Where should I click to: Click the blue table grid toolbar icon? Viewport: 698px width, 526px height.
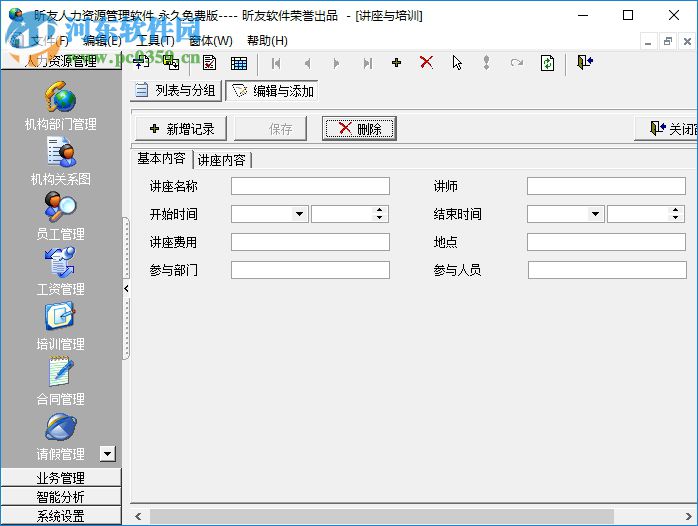click(x=239, y=63)
